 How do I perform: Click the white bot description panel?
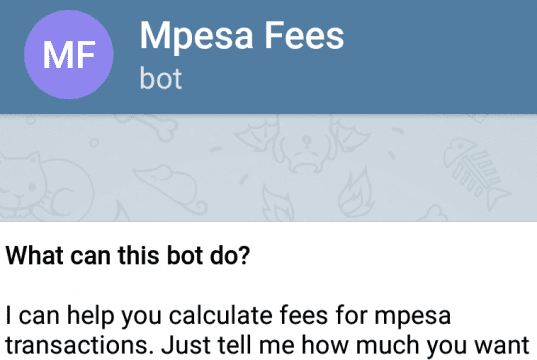[x=268, y=291]
